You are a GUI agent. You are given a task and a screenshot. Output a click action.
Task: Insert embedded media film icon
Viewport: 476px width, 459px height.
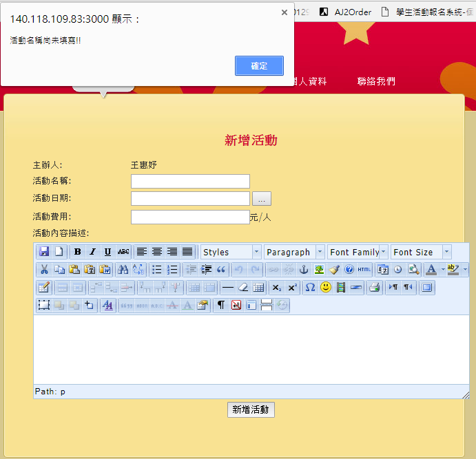click(341, 288)
